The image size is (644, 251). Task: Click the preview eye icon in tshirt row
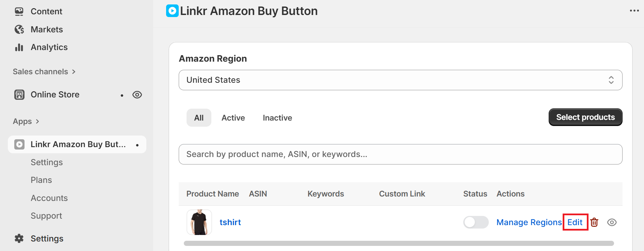tap(612, 222)
